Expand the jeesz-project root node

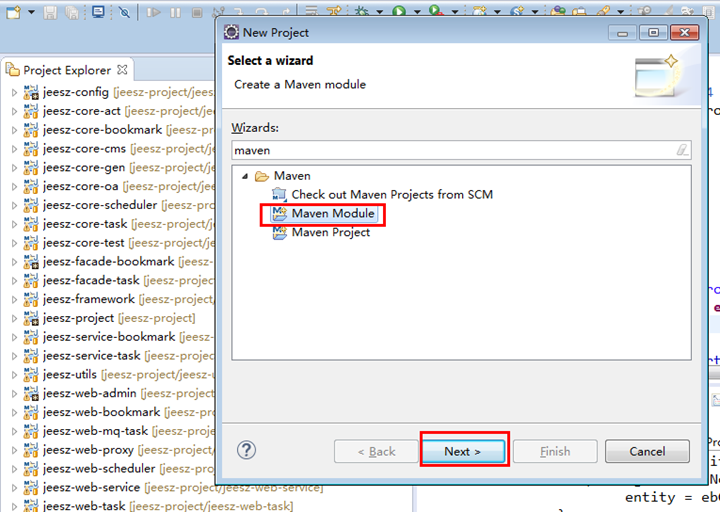point(14,318)
